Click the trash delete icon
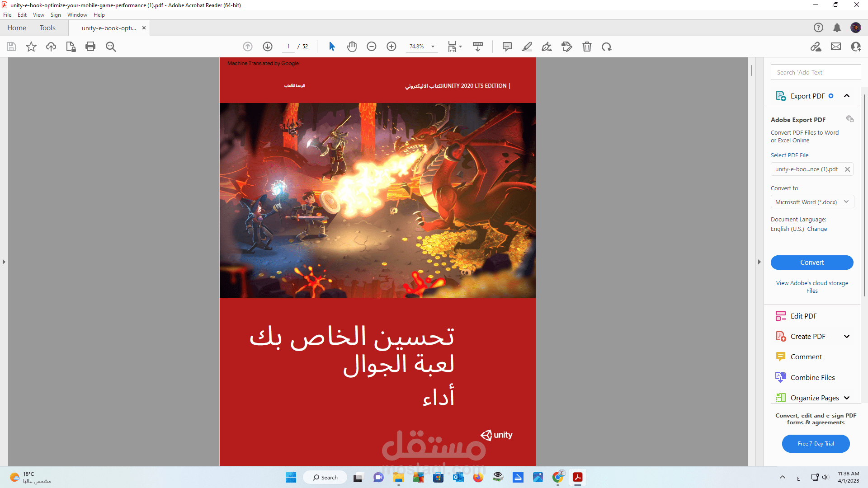 click(587, 47)
